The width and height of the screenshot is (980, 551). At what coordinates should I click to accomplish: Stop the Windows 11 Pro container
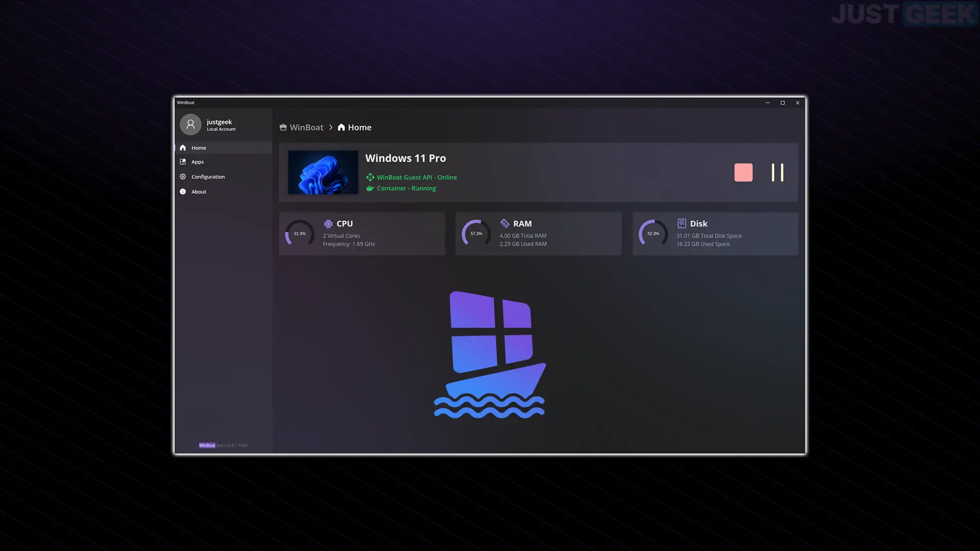pyautogui.click(x=743, y=172)
